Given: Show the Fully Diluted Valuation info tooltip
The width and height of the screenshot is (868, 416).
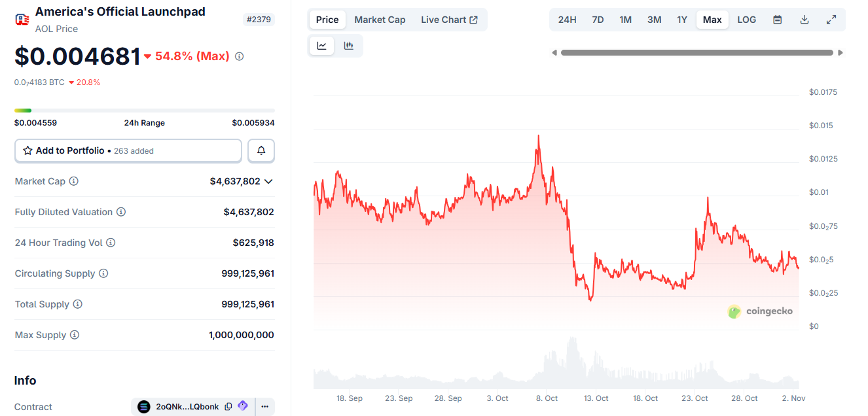Looking at the screenshot, I should [120, 212].
